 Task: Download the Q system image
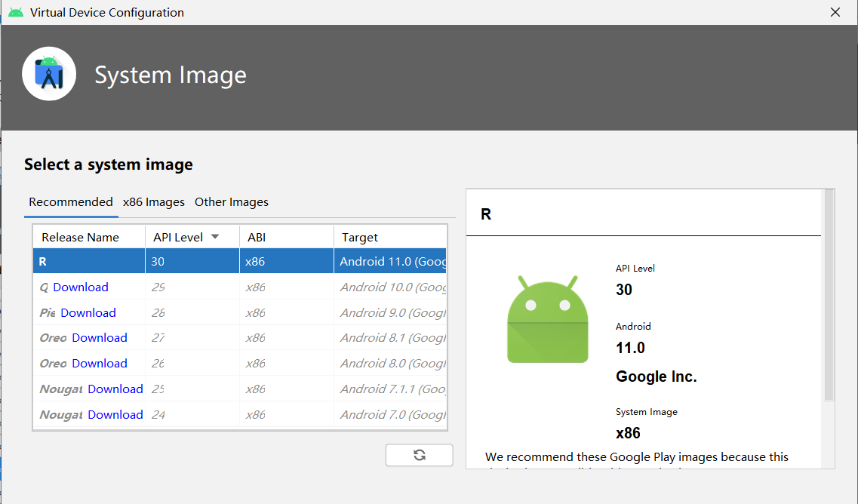tap(81, 287)
